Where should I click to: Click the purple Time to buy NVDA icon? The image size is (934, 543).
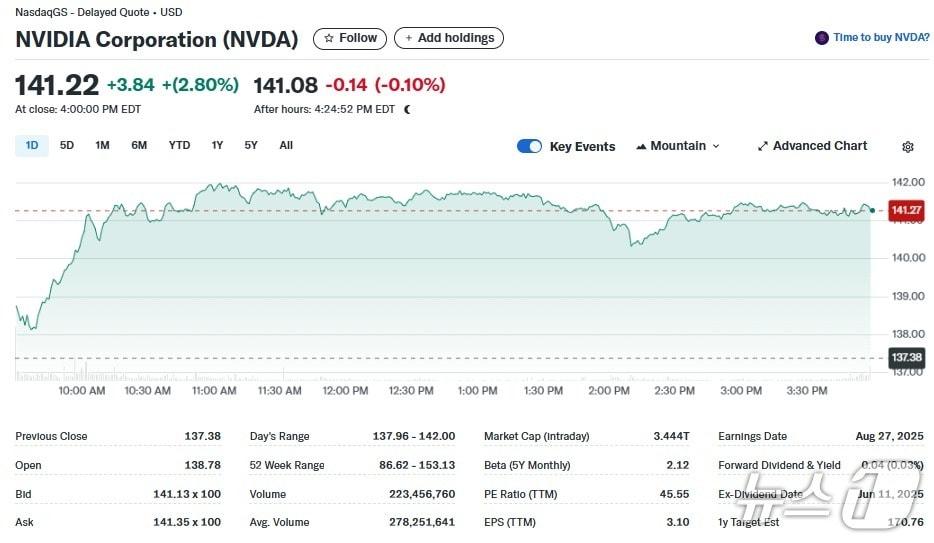tap(822, 38)
